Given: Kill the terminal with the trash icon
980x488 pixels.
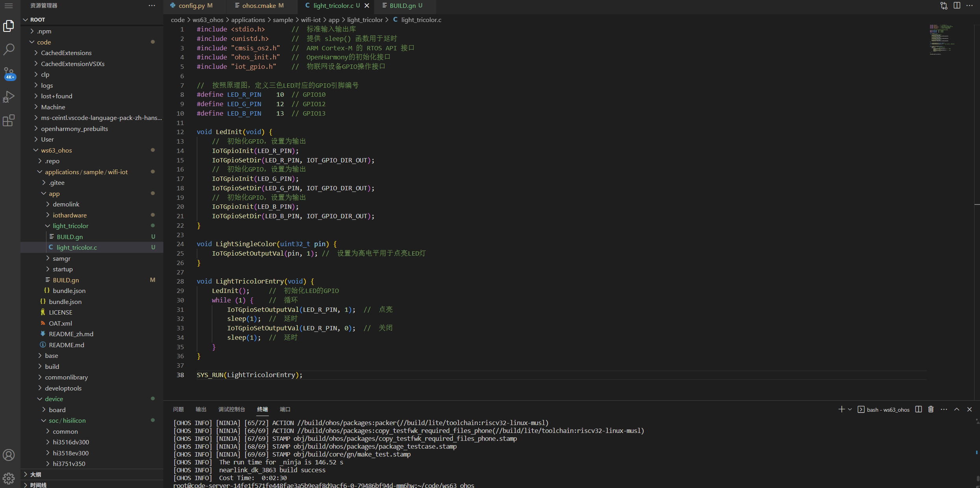Looking at the screenshot, I should coord(930,409).
